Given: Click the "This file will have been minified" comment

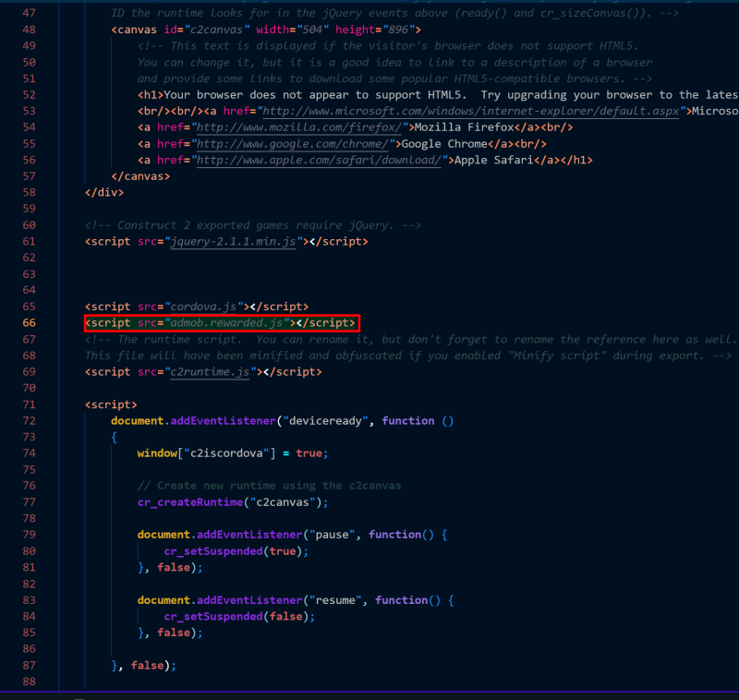Looking at the screenshot, I should point(407,356).
